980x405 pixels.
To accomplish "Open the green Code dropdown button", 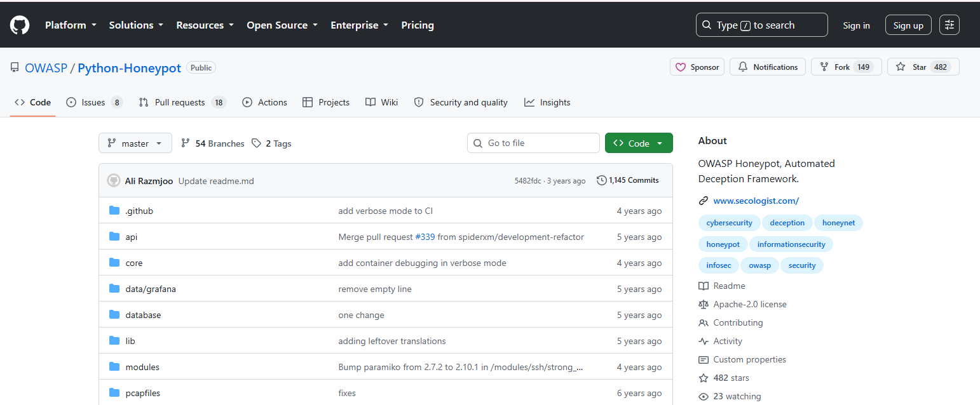I will [x=639, y=143].
